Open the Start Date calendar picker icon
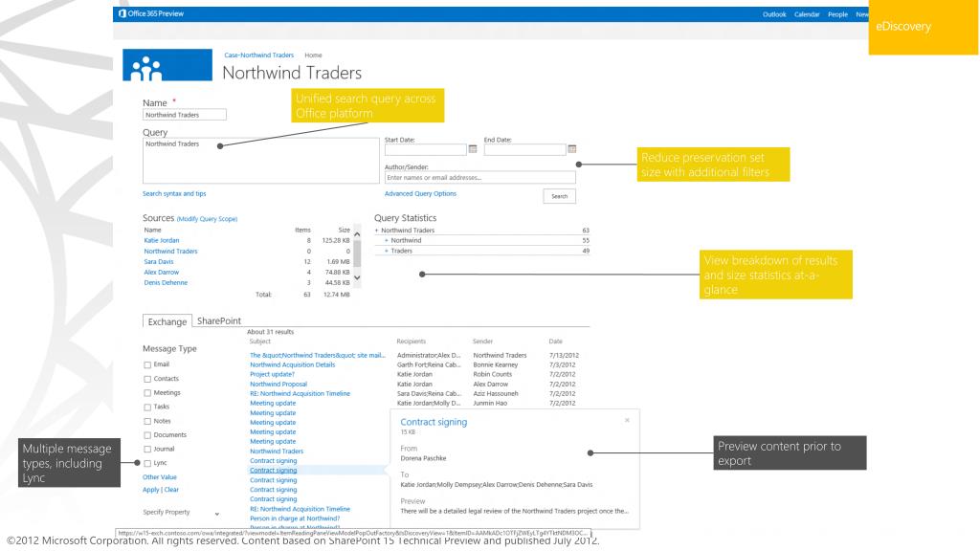The image size is (980, 551). pyautogui.click(x=473, y=149)
